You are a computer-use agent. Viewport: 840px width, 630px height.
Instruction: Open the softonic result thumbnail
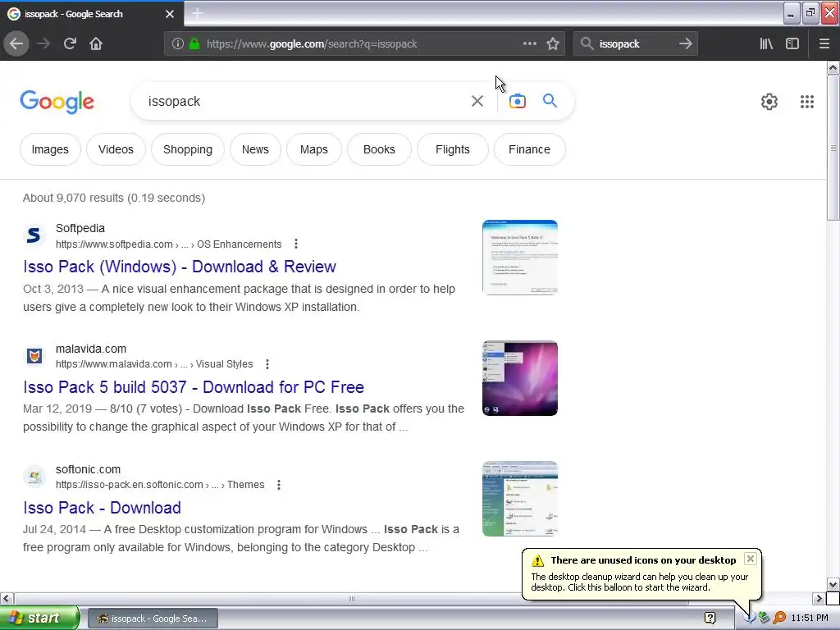pos(519,499)
